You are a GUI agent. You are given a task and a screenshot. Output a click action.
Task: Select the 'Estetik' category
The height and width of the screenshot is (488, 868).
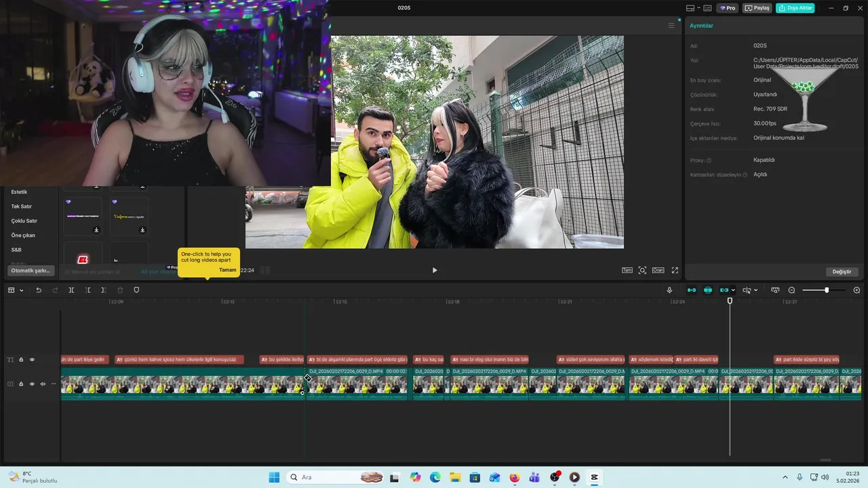pyautogui.click(x=20, y=192)
